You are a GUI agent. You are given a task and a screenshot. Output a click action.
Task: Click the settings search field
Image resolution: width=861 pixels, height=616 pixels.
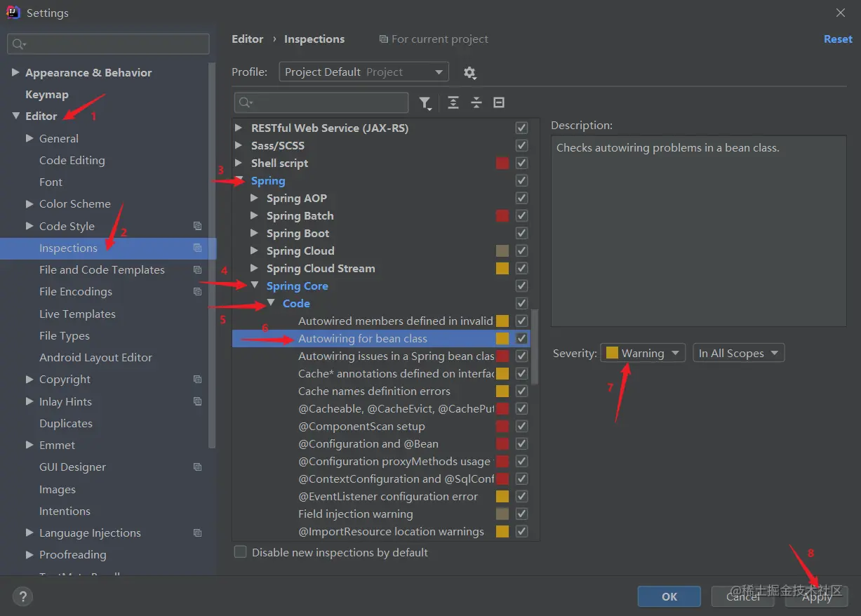pyautogui.click(x=108, y=44)
